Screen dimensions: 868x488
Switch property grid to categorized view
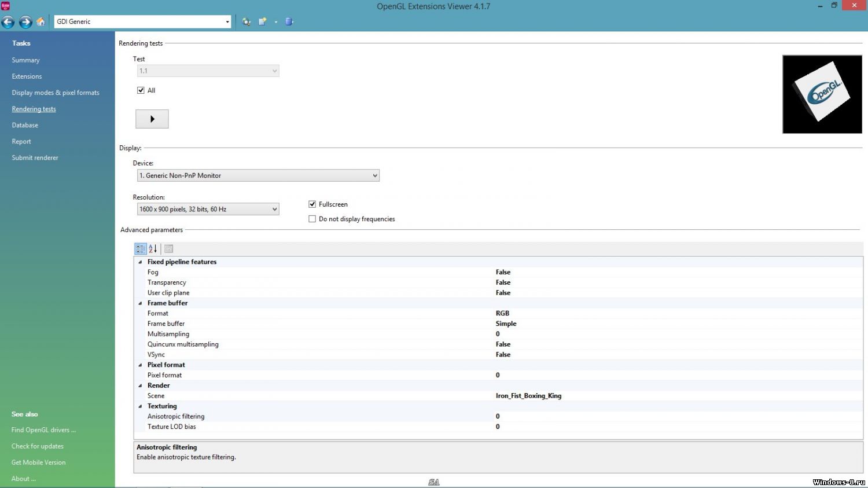141,249
